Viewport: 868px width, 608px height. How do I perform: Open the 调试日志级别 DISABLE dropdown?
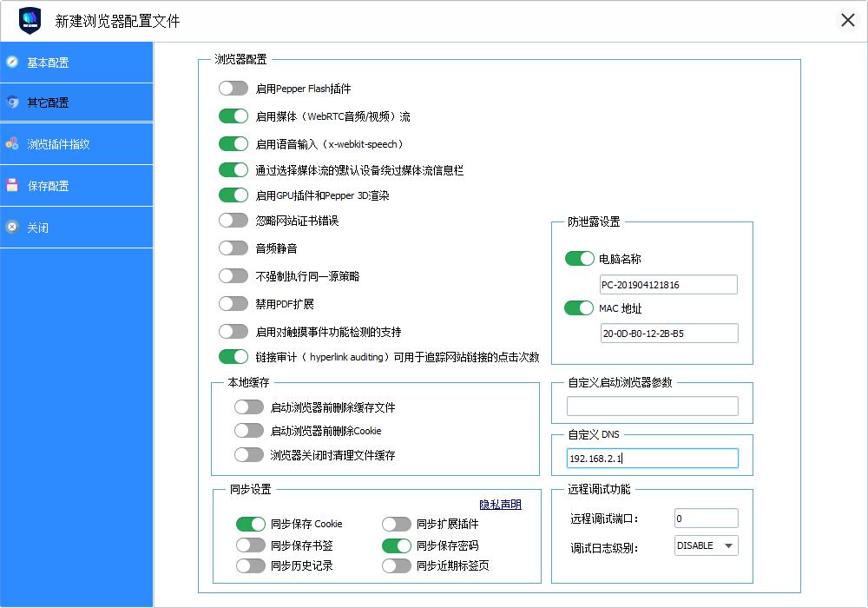coord(706,545)
